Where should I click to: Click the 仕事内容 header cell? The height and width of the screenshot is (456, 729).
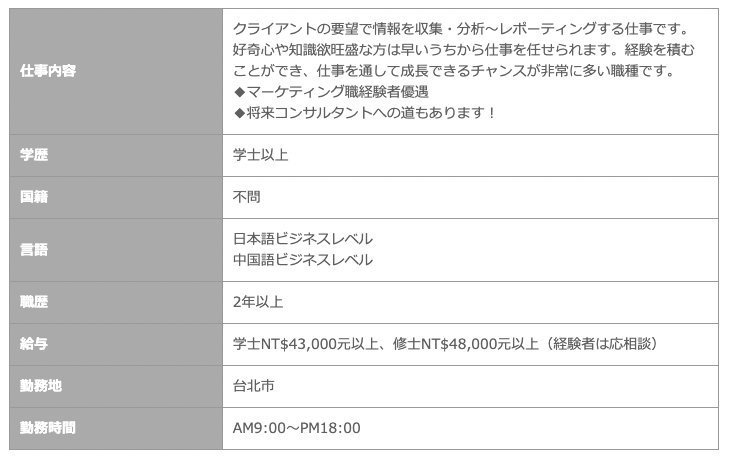point(116,72)
